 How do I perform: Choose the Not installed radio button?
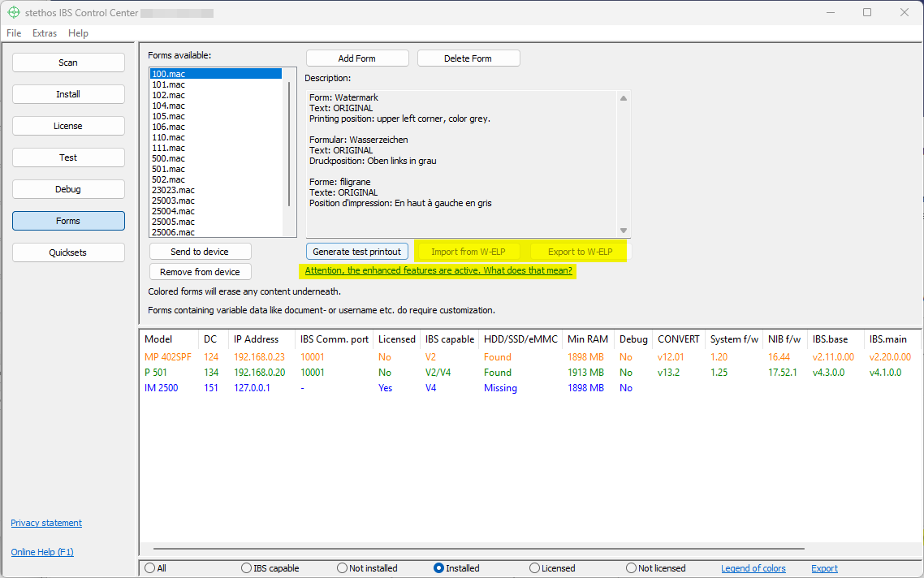pos(343,568)
